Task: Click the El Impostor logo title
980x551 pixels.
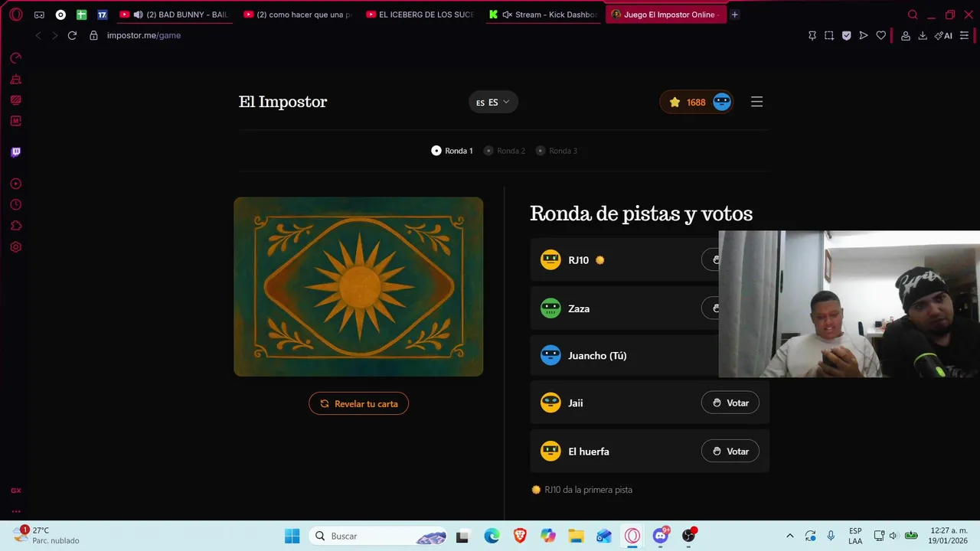Action: pos(283,102)
